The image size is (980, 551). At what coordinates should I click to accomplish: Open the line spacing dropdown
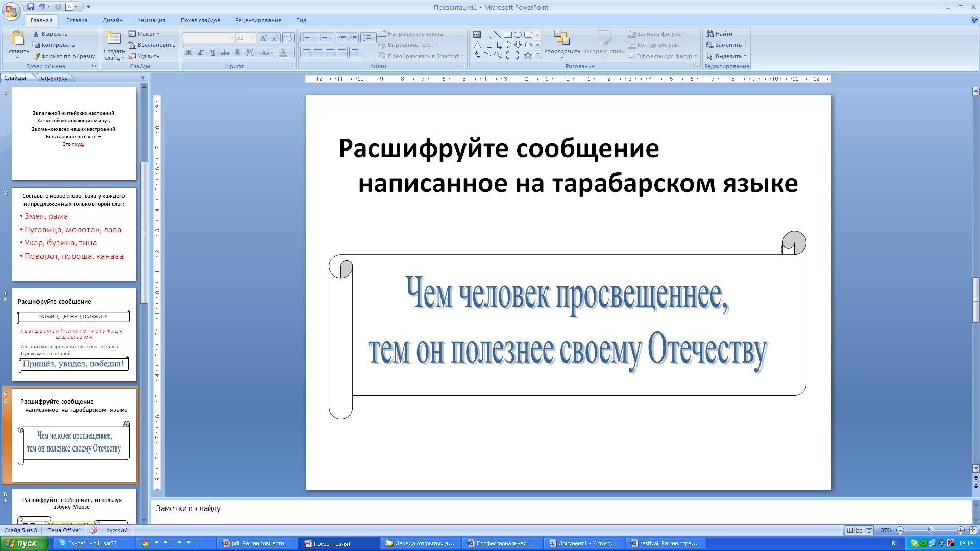(x=368, y=38)
